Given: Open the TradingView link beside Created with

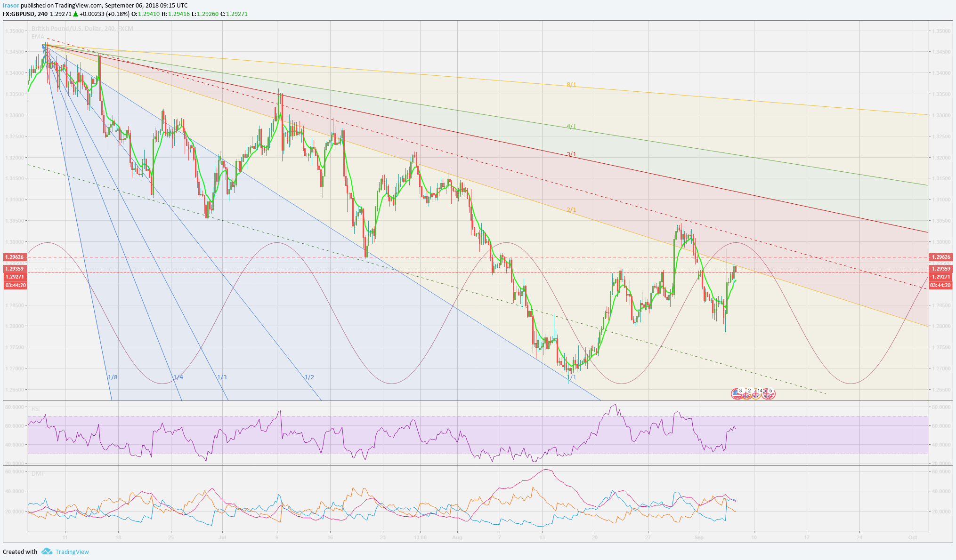Looking at the screenshot, I should coord(72,552).
